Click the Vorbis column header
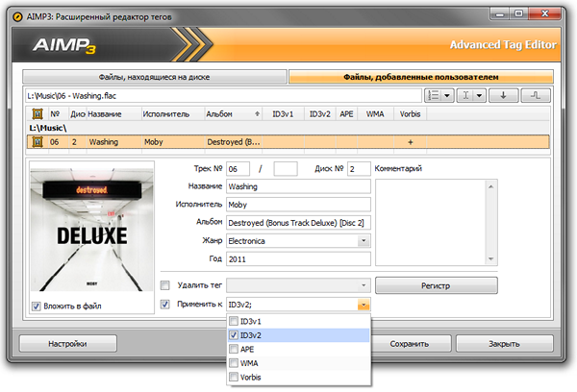Screen dimensions: 577x392 pyautogui.click(x=410, y=114)
